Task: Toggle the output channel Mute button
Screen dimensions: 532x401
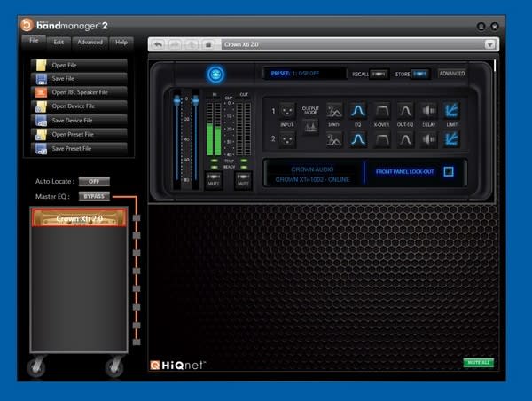Action: (x=243, y=179)
